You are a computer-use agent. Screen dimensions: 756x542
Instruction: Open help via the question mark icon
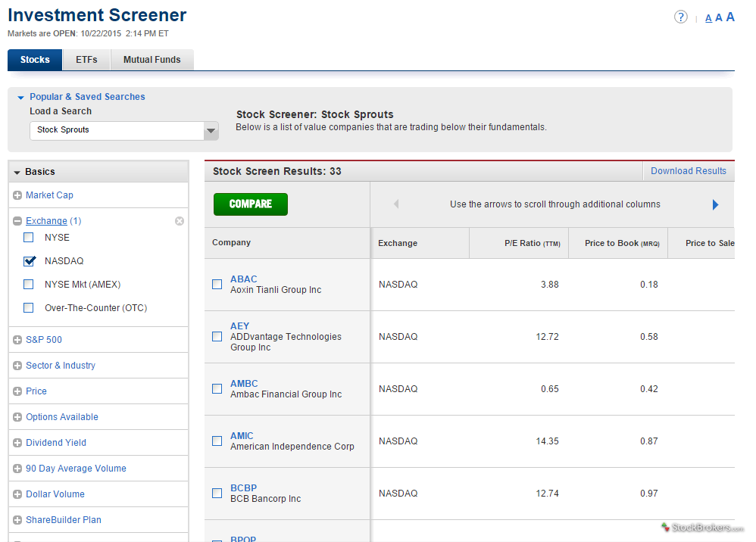point(680,17)
